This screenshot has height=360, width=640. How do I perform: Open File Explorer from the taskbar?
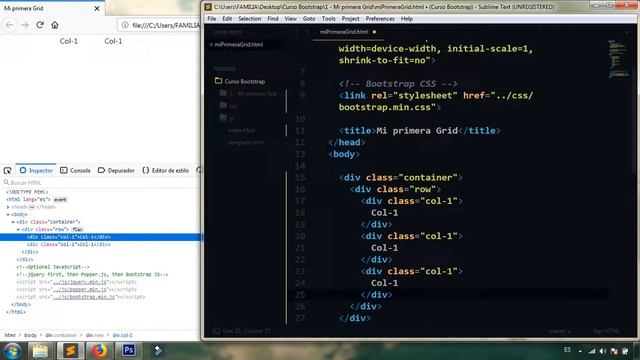click(x=40, y=351)
